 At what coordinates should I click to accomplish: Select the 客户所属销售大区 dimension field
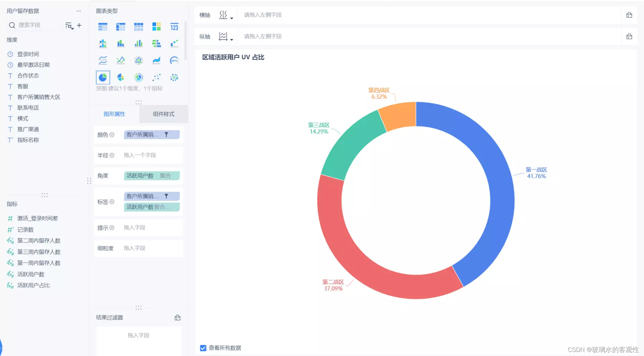pos(39,97)
